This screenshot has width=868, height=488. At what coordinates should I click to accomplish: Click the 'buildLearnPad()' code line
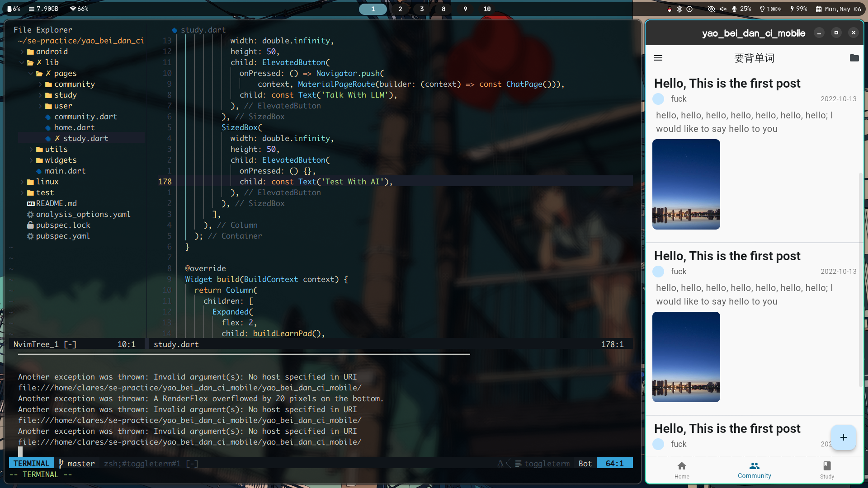pos(273,333)
